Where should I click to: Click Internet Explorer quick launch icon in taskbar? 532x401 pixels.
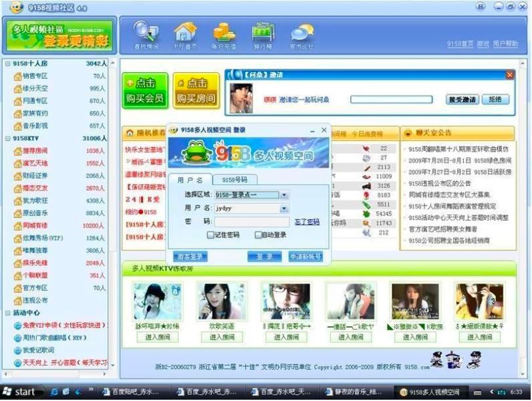point(54,392)
